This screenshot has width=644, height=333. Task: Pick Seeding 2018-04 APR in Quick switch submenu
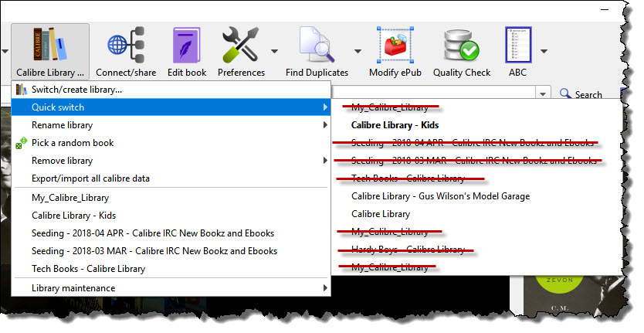476,143
